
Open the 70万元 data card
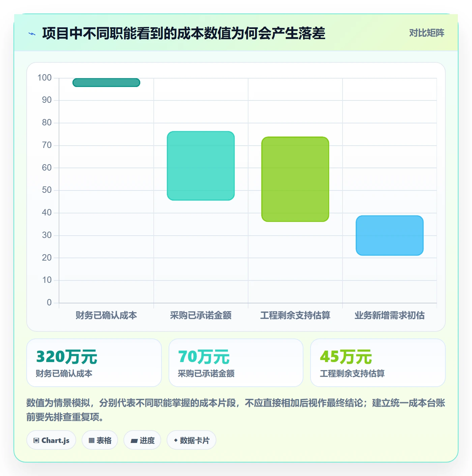coord(236,363)
